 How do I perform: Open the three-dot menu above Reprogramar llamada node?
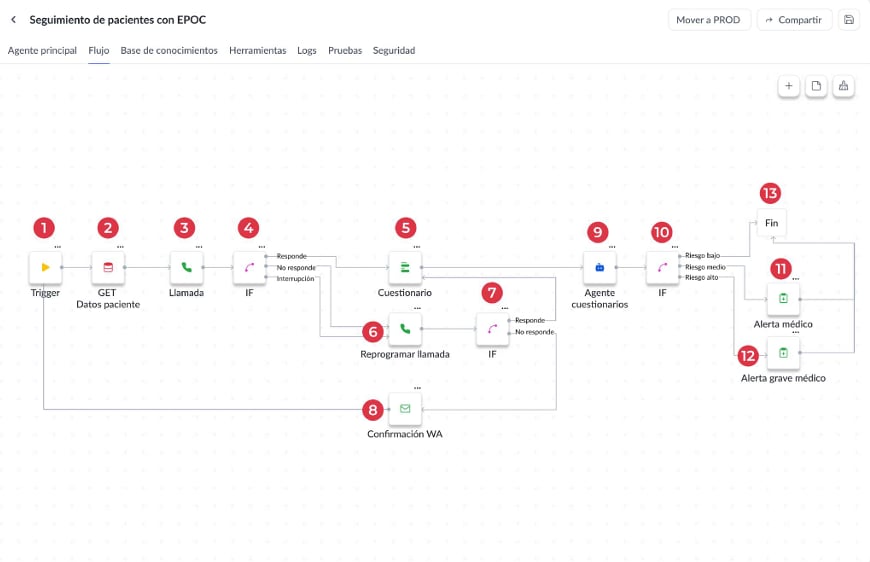tap(417, 308)
